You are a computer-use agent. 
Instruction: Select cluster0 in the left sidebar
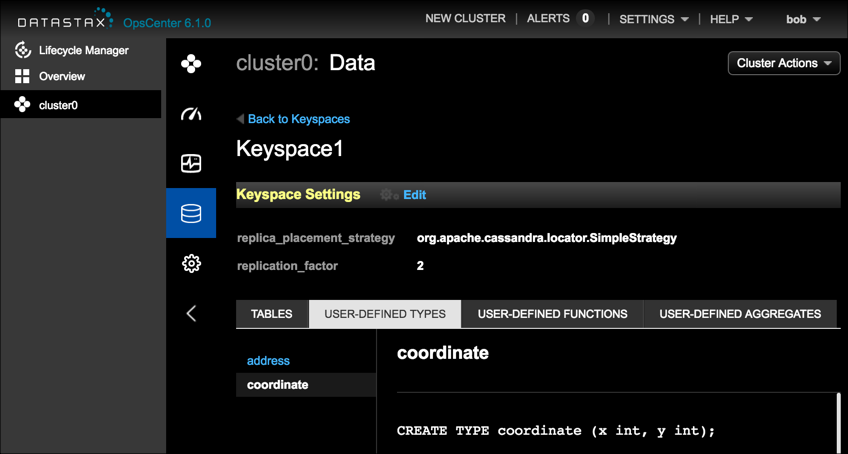(81, 104)
